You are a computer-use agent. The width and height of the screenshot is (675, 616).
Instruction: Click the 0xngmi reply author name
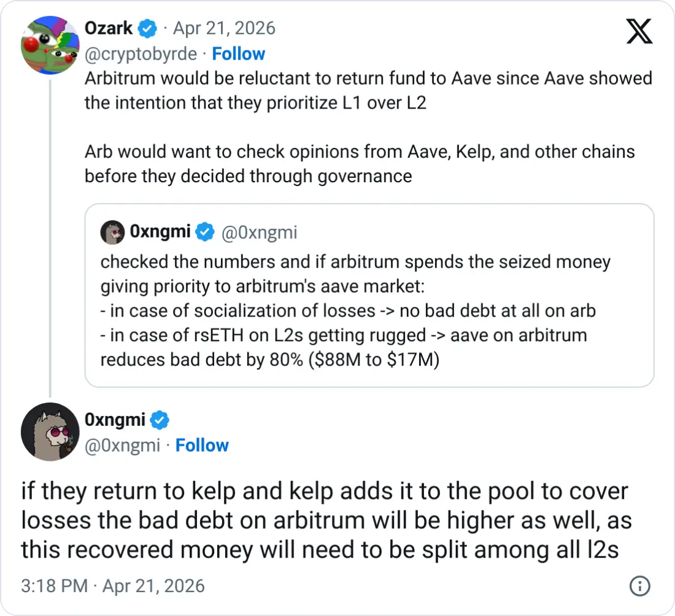click(x=115, y=420)
